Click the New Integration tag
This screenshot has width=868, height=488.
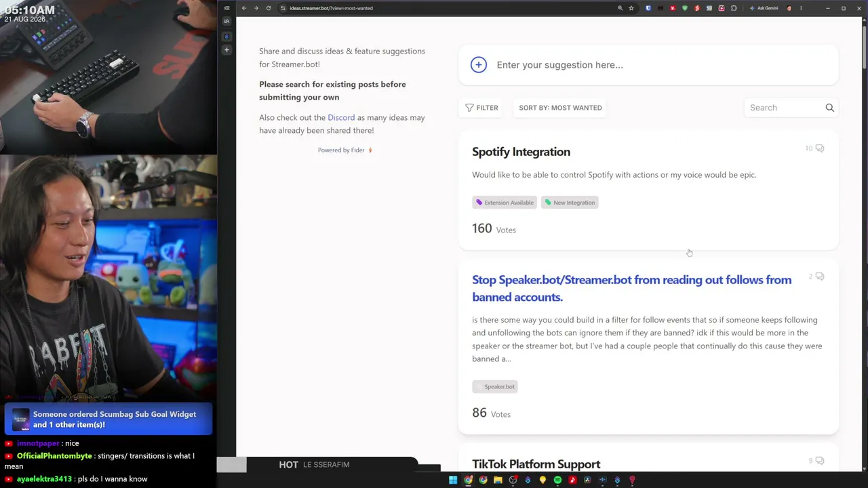pos(570,203)
